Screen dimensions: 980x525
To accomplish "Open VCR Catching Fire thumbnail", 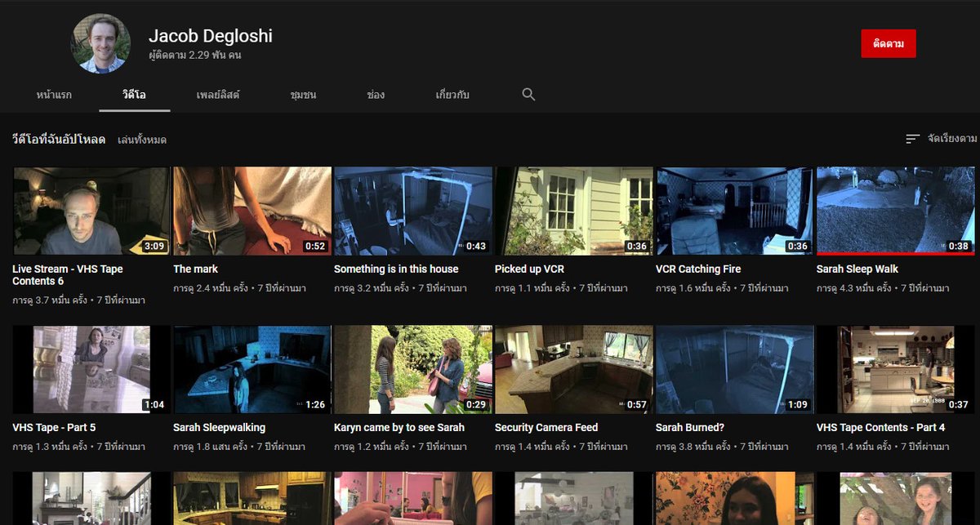I will (x=735, y=211).
